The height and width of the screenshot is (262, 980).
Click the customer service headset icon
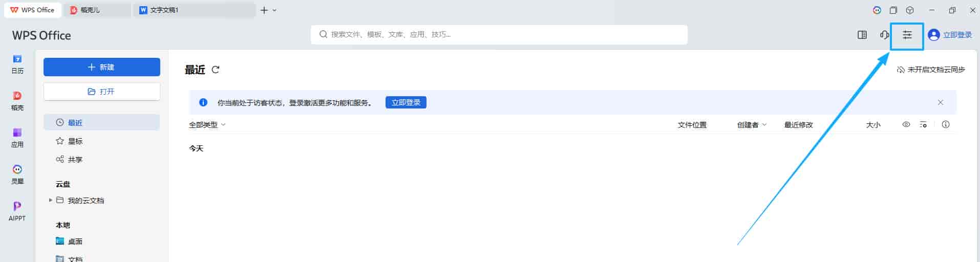[x=884, y=35]
